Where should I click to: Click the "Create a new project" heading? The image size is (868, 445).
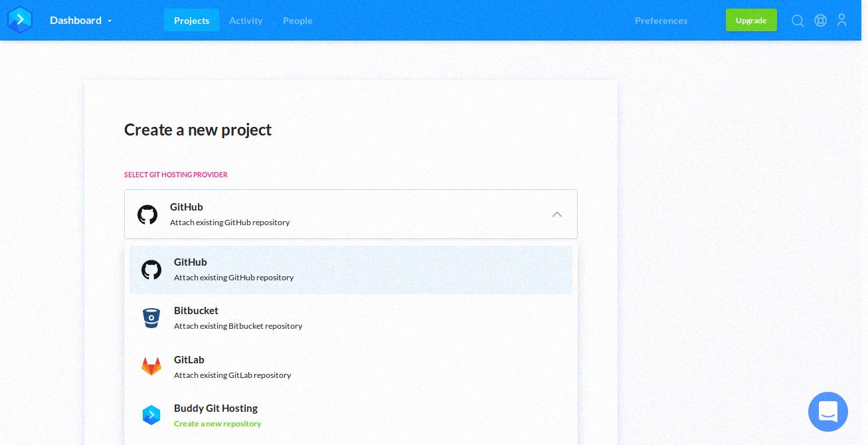pyautogui.click(x=198, y=130)
